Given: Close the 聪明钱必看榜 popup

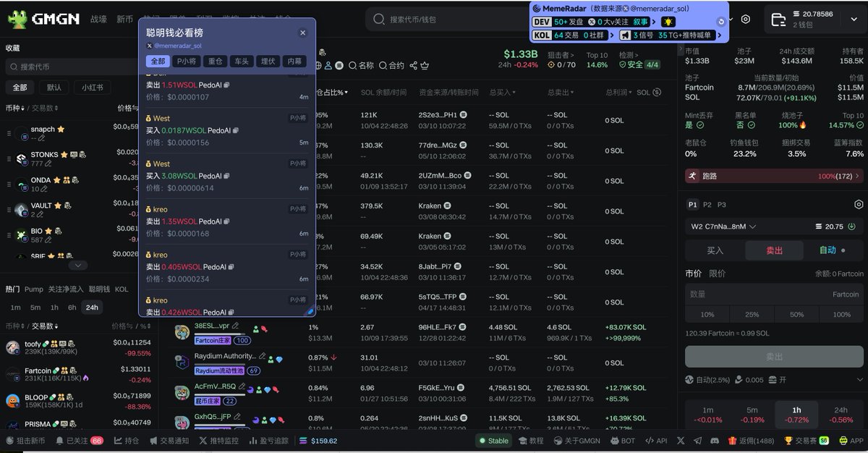Looking at the screenshot, I should coord(303,33).
